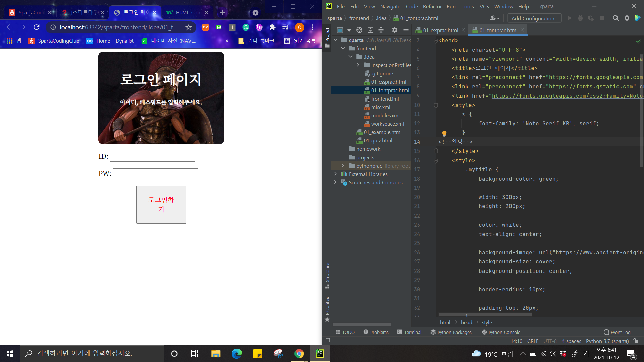This screenshot has height=362, width=644.
Task: Bookmark this page with the star icon
Action: [x=189, y=27]
